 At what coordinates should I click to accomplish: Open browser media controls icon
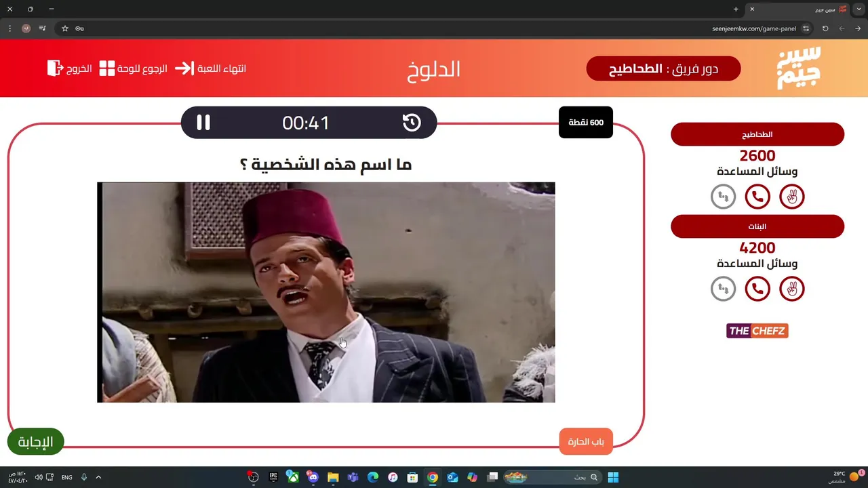[43, 28]
